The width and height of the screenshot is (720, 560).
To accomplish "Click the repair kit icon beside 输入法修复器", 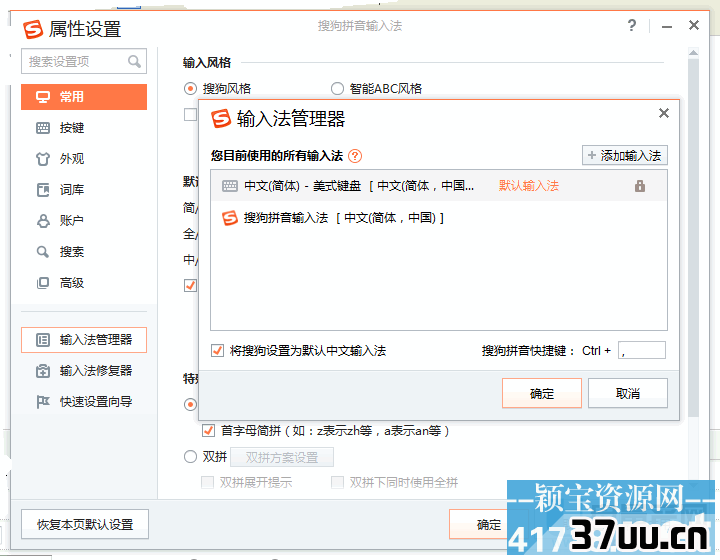I will pos(43,370).
